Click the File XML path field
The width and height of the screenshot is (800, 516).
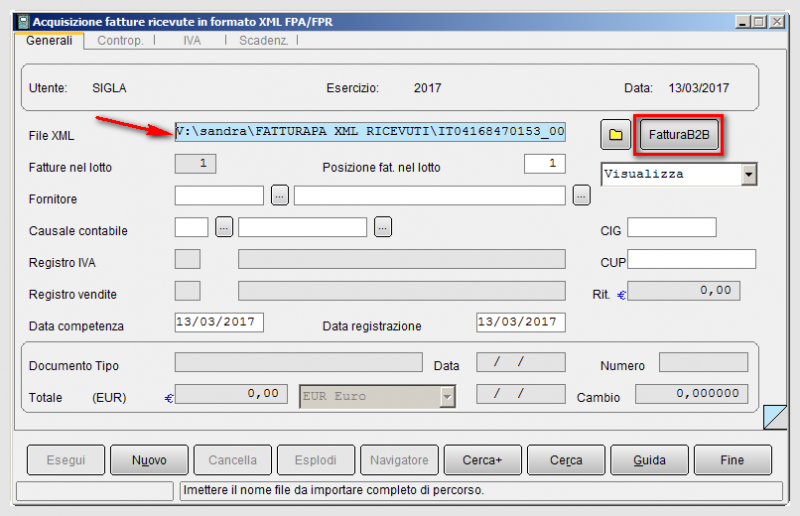point(370,132)
